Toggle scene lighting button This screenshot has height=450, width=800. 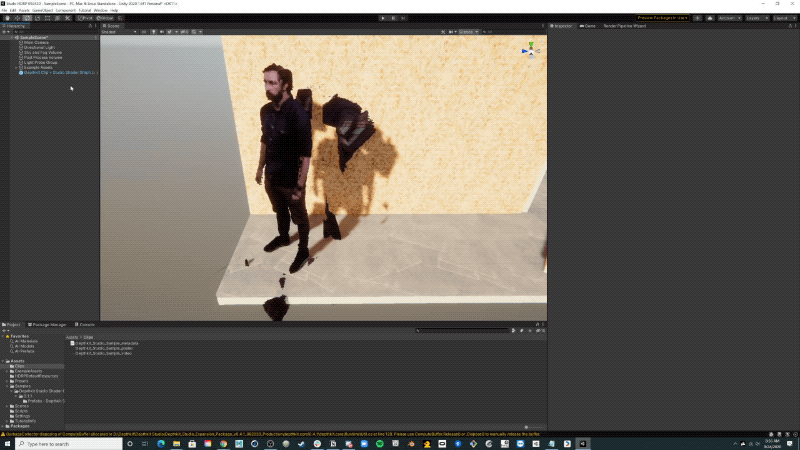point(154,32)
